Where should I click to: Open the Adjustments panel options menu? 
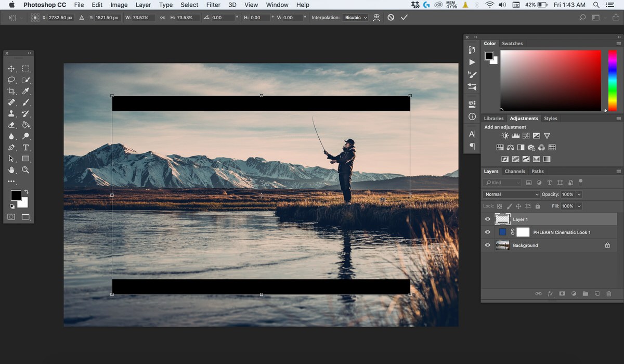tap(619, 119)
